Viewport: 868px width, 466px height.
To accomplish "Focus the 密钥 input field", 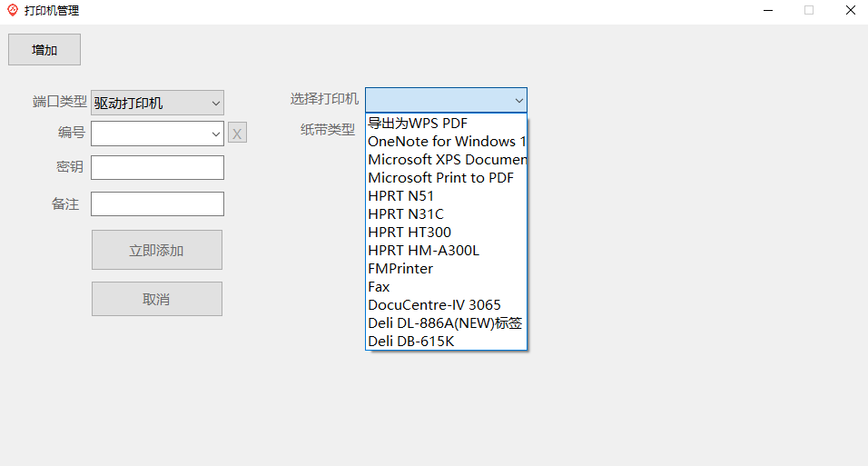I will (157, 167).
